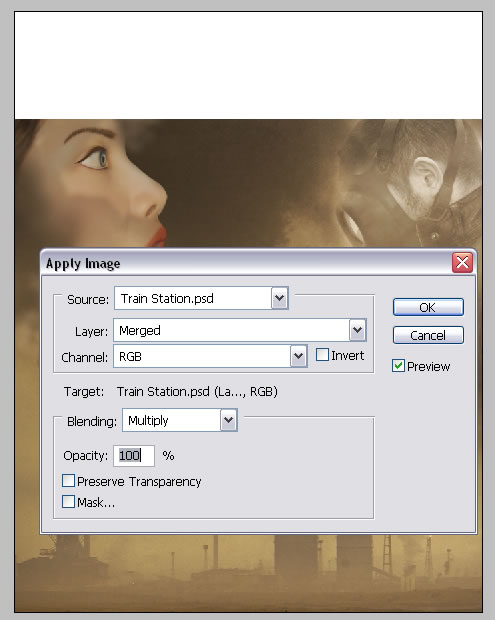Expand the Blending mode dropdown arrow

pos(229,420)
